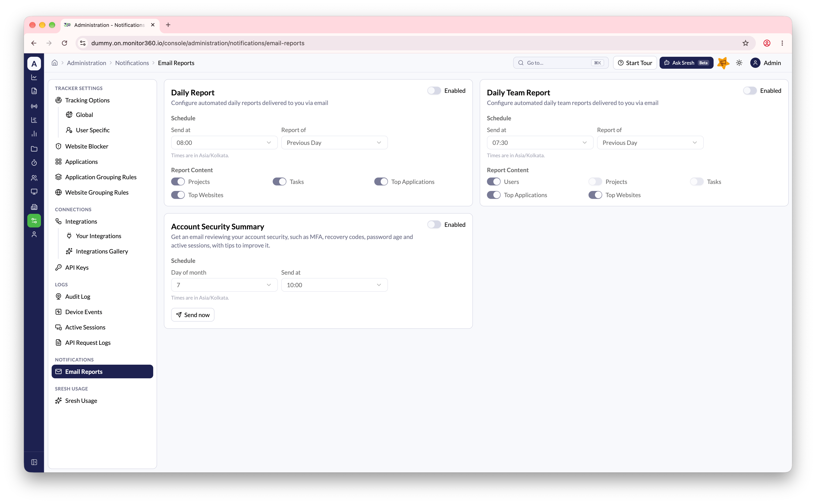
Task: Open Application Grouping Rules in sidebar
Action: (102, 177)
